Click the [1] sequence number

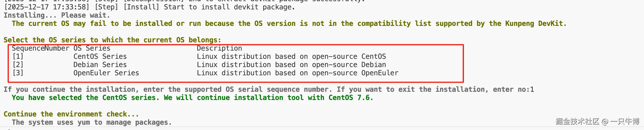pyautogui.click(x=18, y=56)
